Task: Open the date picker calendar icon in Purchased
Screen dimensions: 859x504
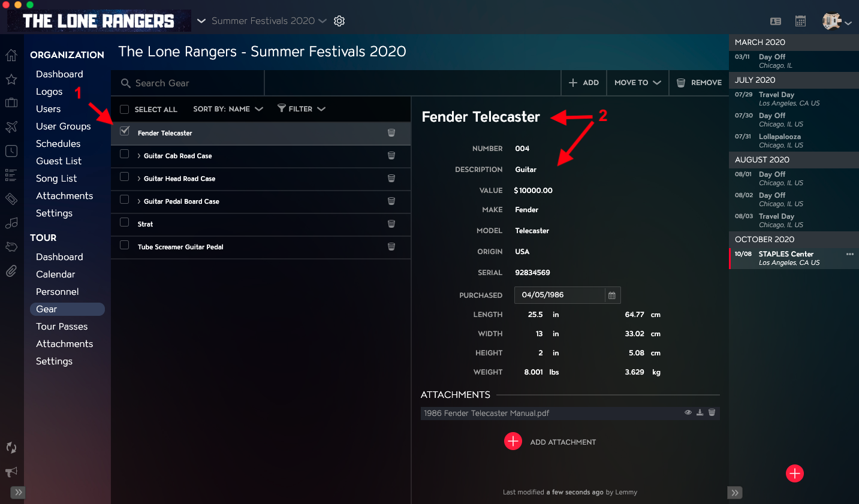Action: (x=612, y=295)
